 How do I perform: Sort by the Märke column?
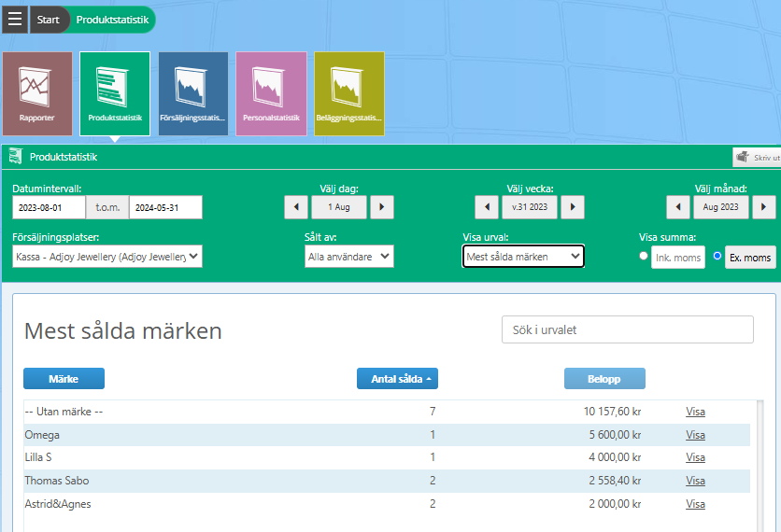pyautogui.click(x=64, y=379)
